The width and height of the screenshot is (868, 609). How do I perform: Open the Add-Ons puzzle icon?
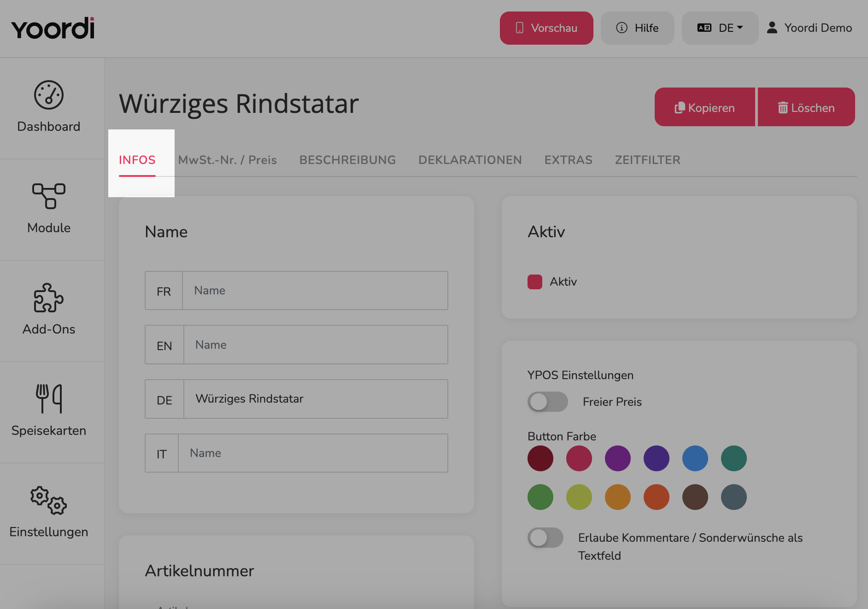49,298
